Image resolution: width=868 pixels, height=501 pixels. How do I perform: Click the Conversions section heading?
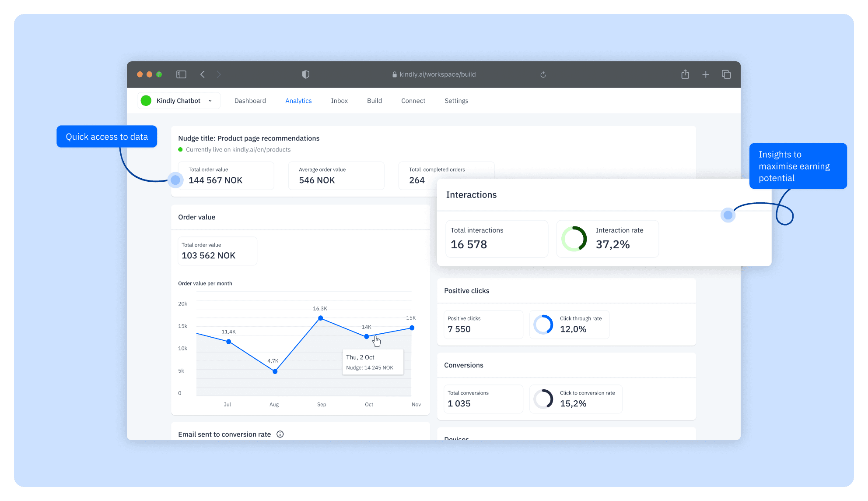click(x=464, y=365)
